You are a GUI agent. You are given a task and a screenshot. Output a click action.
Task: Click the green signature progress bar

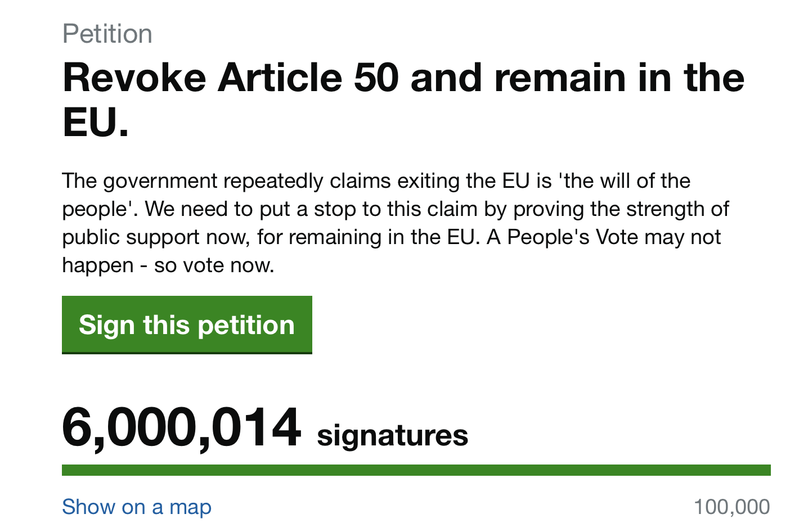click(416, 470)
